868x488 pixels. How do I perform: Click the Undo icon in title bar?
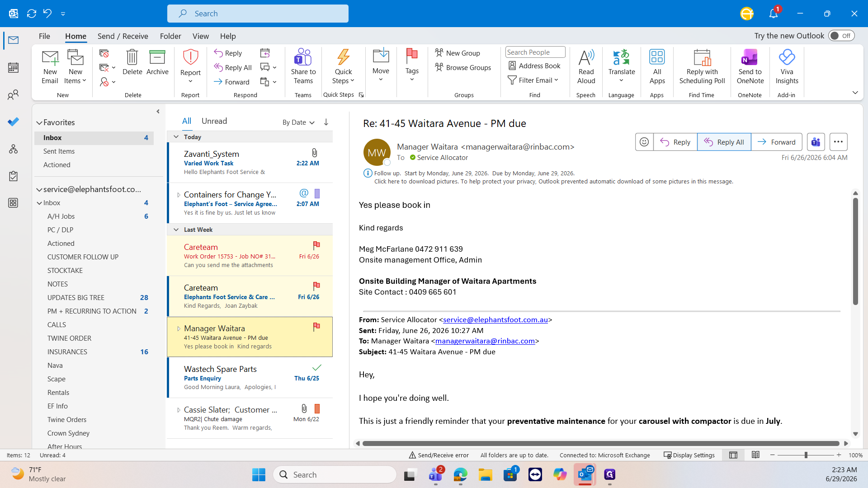47,14
